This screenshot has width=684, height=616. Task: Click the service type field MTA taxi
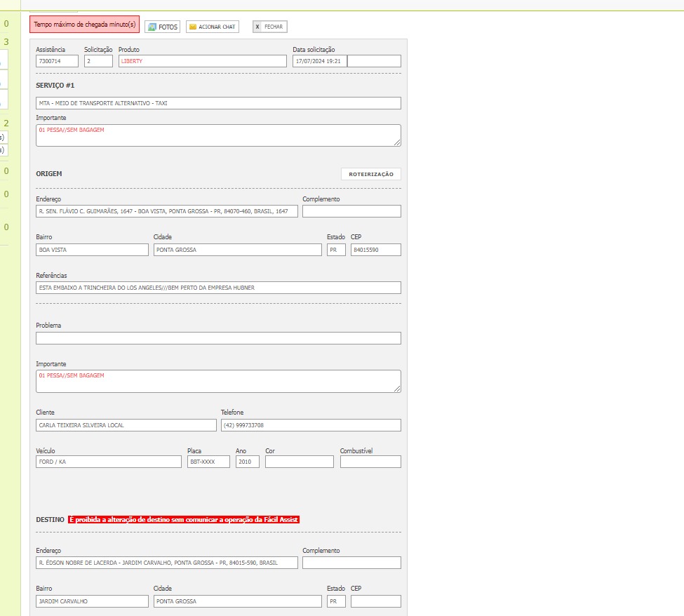point(218,103)
